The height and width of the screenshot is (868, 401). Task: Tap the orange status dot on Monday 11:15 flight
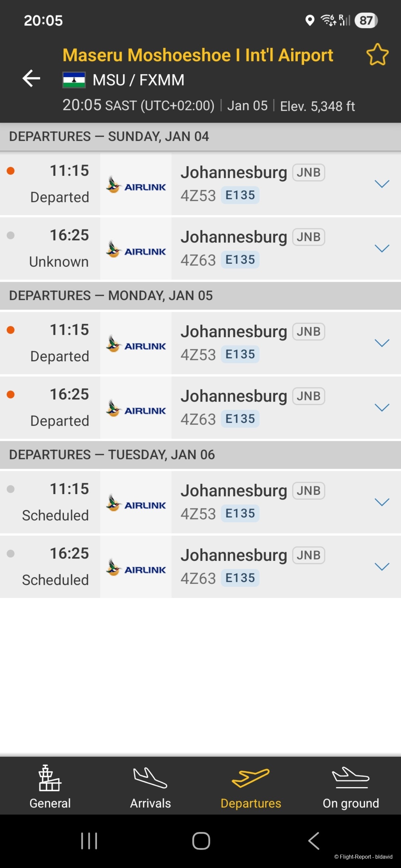coord(11,330)
